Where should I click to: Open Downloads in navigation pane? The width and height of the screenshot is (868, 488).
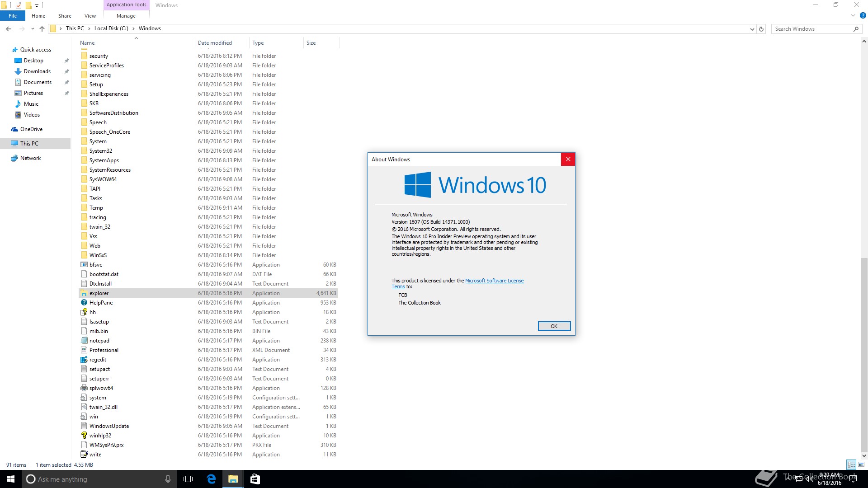[37, 71]
